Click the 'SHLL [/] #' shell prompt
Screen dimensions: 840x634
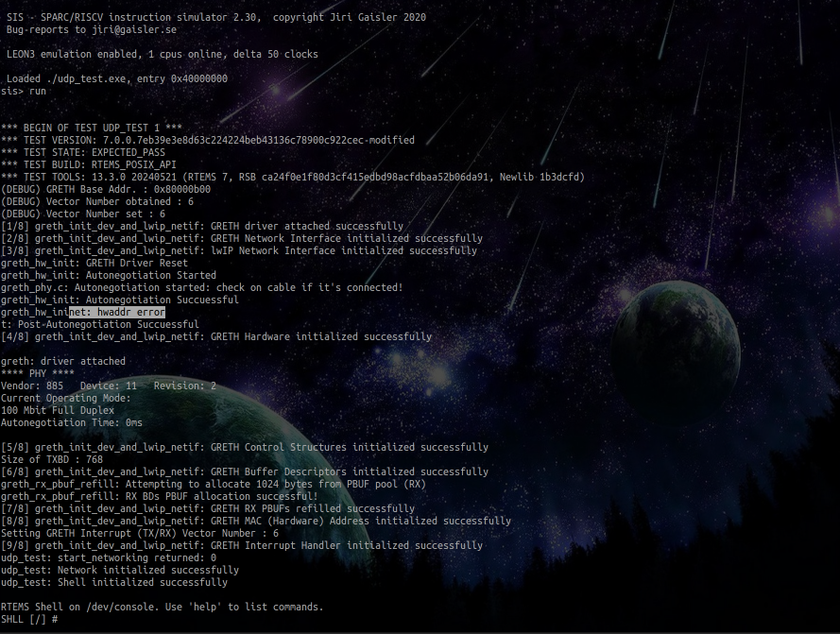coord(29,621)
